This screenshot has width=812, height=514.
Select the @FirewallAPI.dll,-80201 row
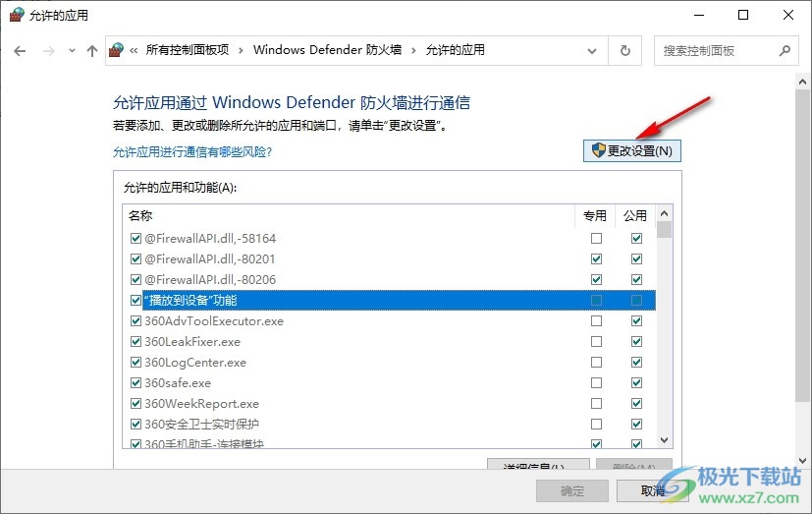[x=390, y=259]
